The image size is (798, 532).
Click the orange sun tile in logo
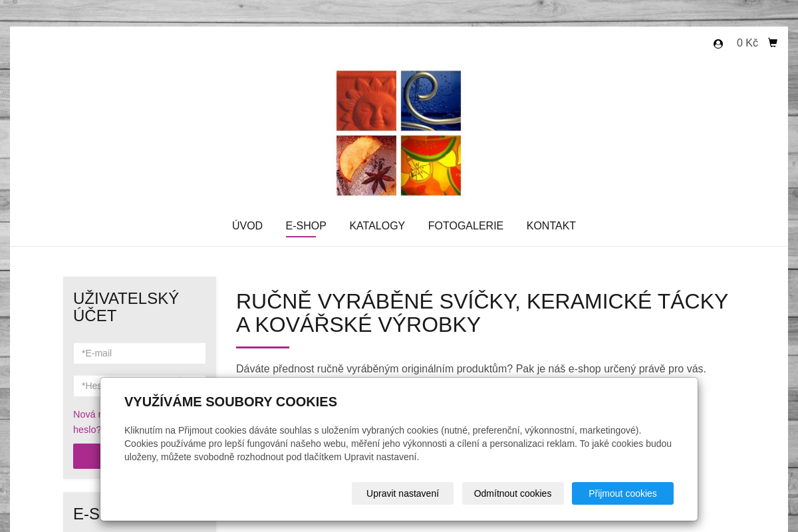tap(366, 100)
